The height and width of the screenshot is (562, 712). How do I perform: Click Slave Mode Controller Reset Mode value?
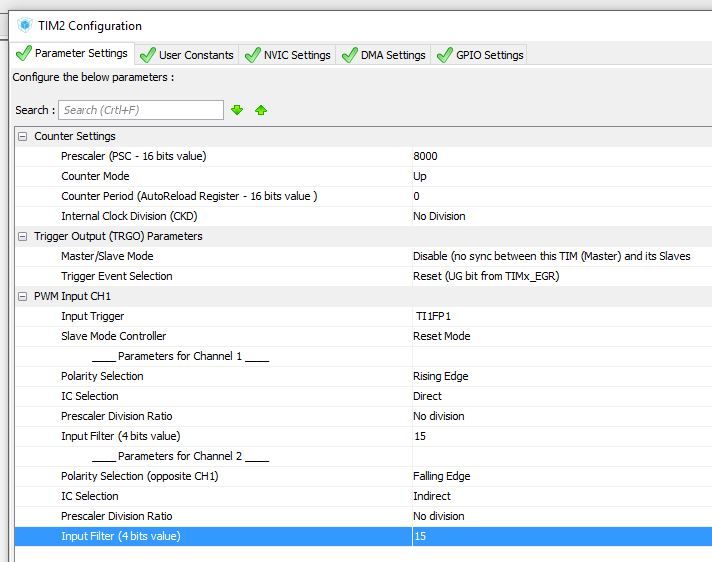coord(441,336)
